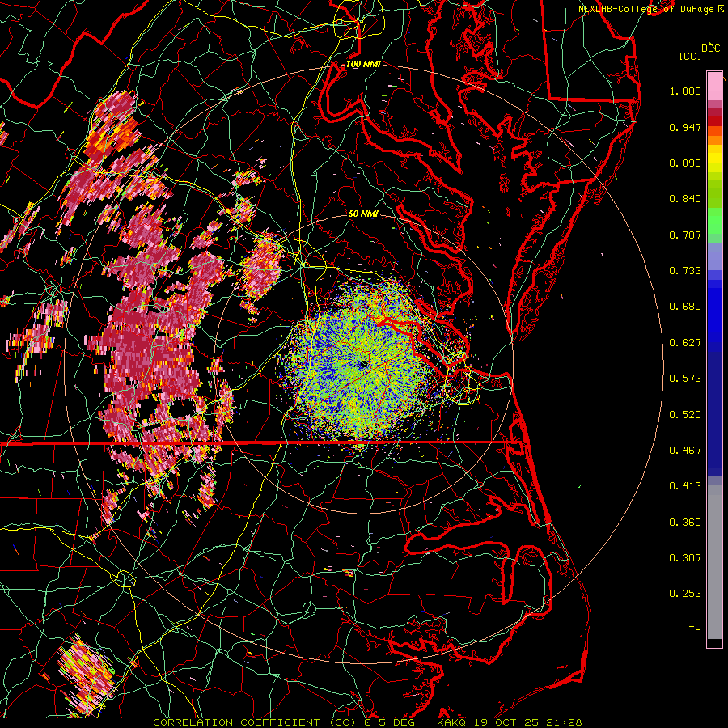Click the 50 NMI range ring label
The height and width of the screenshot is (728, 728).
click(x=363, y=214)
